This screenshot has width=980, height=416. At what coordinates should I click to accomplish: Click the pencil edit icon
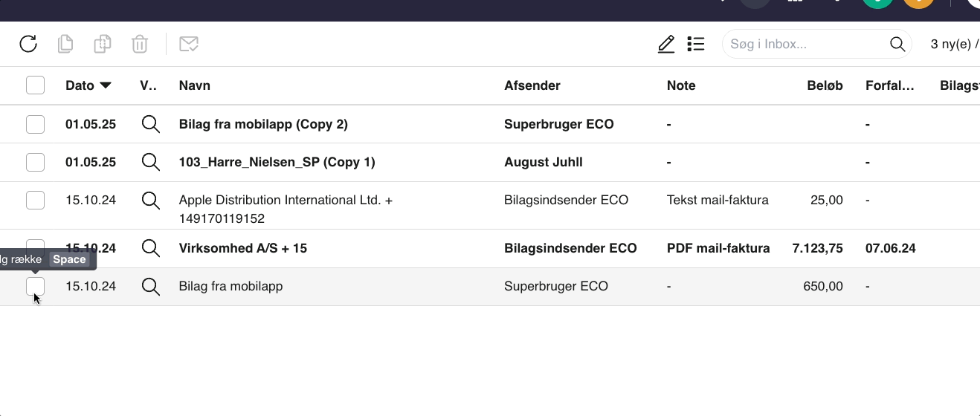point(666,44)
